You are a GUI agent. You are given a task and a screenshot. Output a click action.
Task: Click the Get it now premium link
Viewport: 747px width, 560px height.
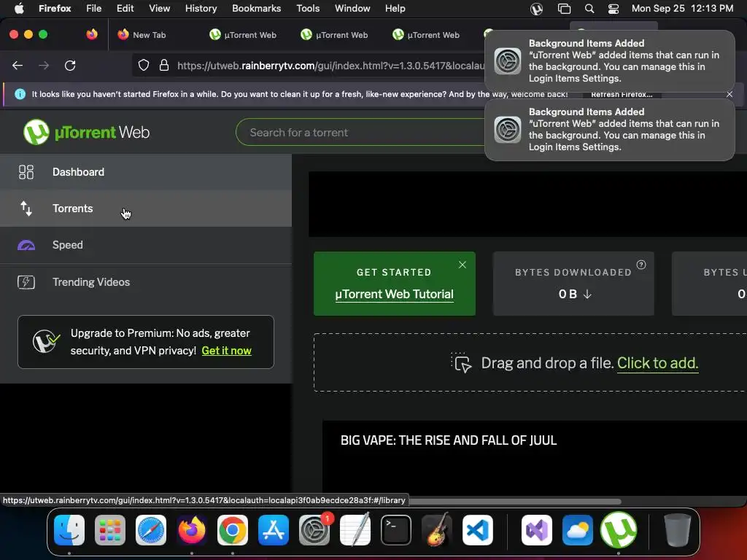pos(226,351)
